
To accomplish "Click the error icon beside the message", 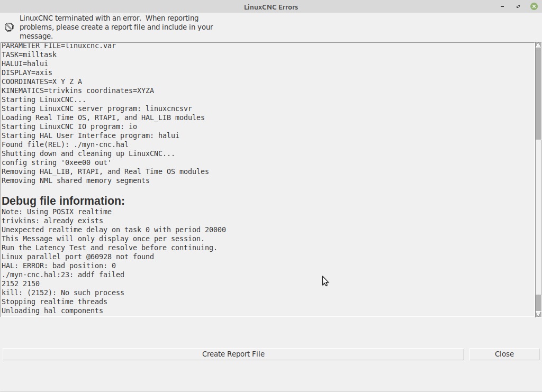I will (10, 27).
